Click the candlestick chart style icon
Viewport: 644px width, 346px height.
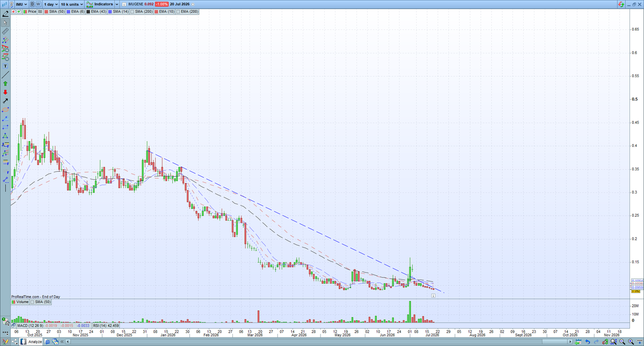(x=5, y=4)
